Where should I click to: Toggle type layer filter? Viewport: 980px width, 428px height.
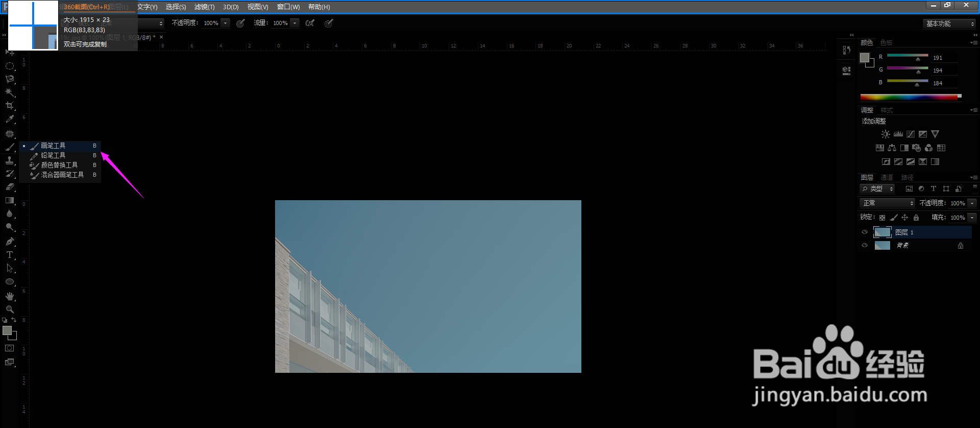(x=934, y=189)
